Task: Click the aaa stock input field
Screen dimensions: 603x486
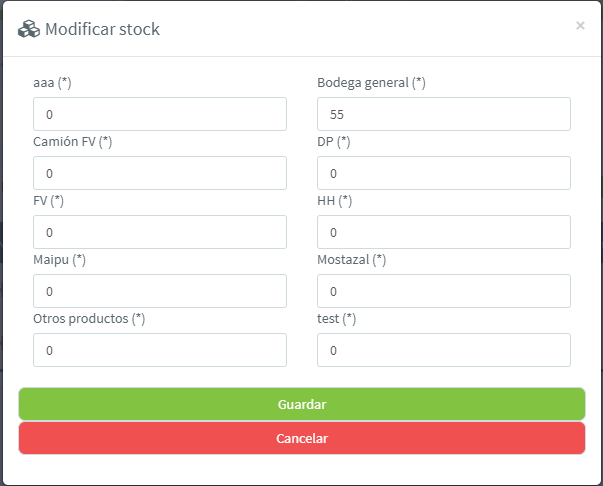Action: pyautogui.click(x=160, y=114)
